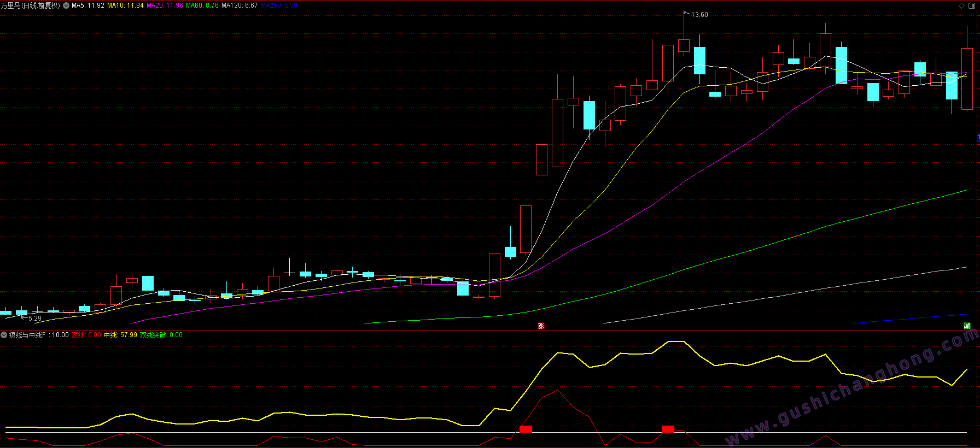The width and height of the screenshot is (980, 448).
Task: Expand the 短线与中线F indicator dropdown arrow
Action: click(4, 335)
